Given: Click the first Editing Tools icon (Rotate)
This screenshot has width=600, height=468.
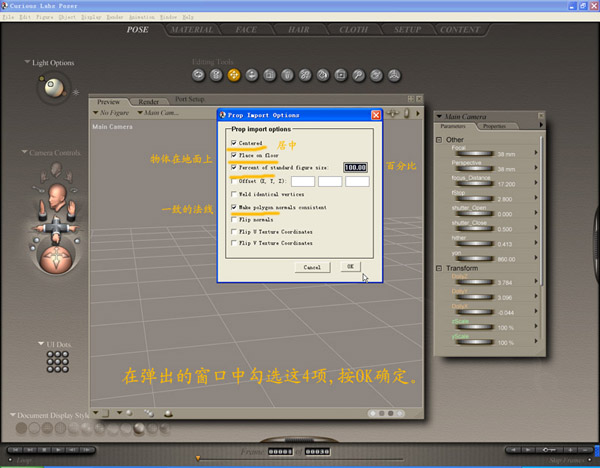Looking at the screenshot, I should click(x=197, y=75).
